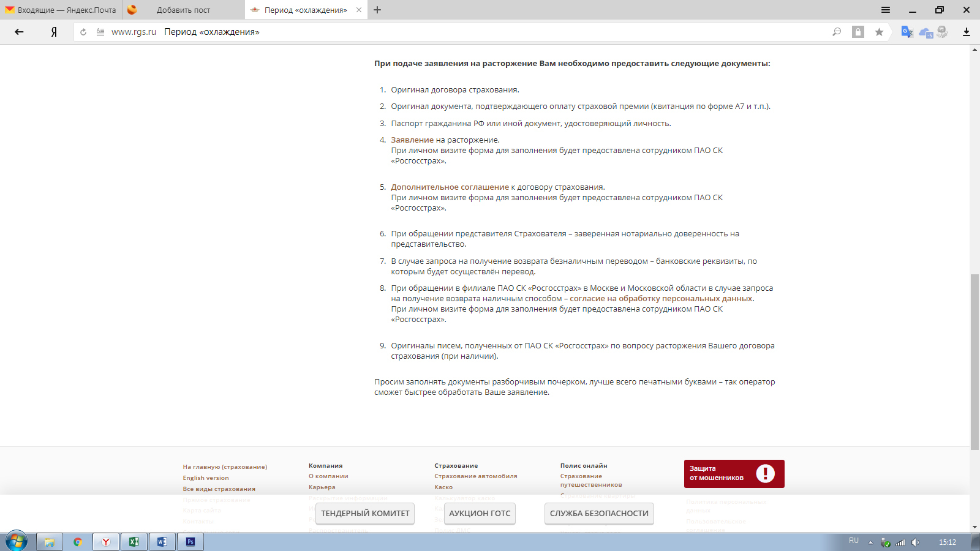Click the page vertical scrollbar thumb
Viewport: 980px width, 551px height.
click(974, 361)
